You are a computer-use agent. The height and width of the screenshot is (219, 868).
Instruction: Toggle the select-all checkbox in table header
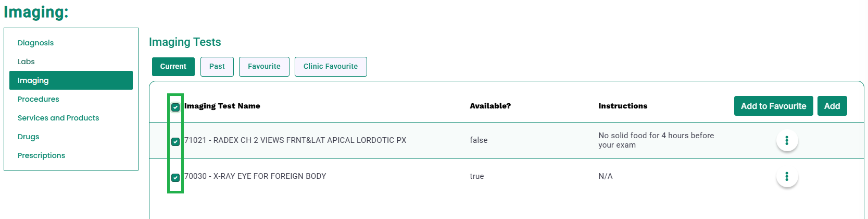[175, 107]
